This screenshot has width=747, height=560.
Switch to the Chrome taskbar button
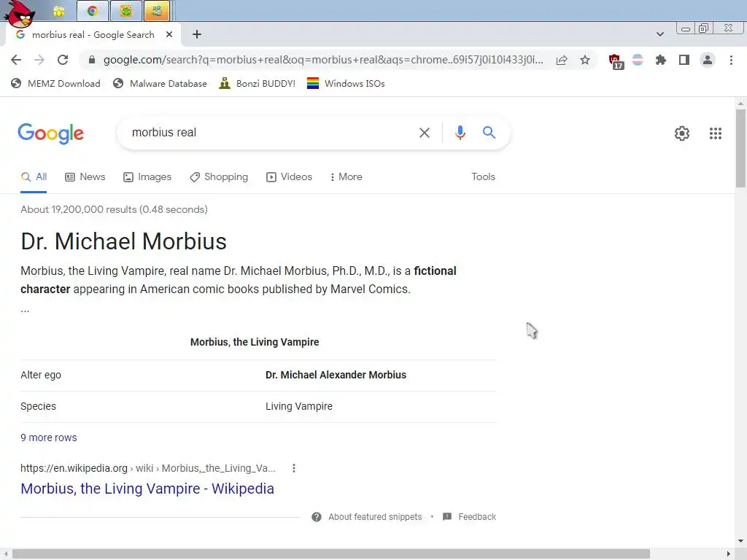tap(92, 12)
